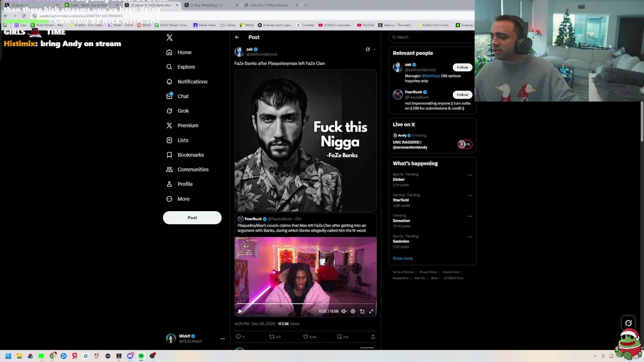Image resolution: width=644 pixels, height=362 pixels.
Task: Open File Explorer from the taskbar
Action: point(19,356)
